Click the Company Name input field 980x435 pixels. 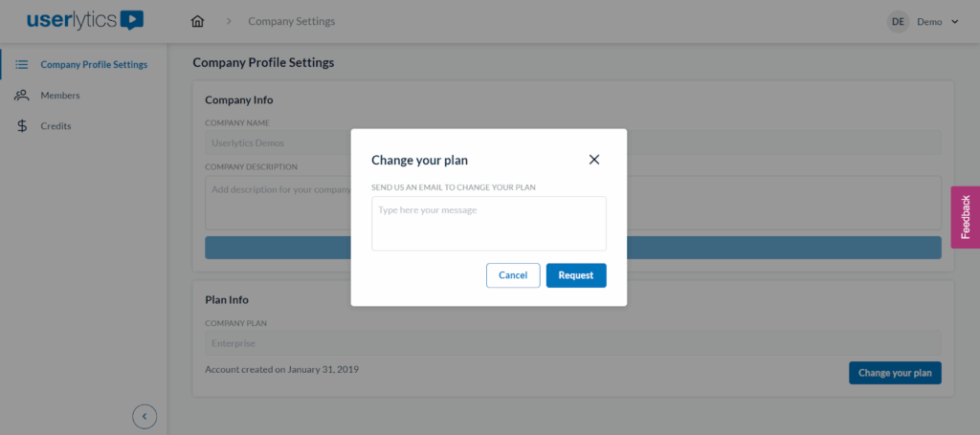coord(278,143)
